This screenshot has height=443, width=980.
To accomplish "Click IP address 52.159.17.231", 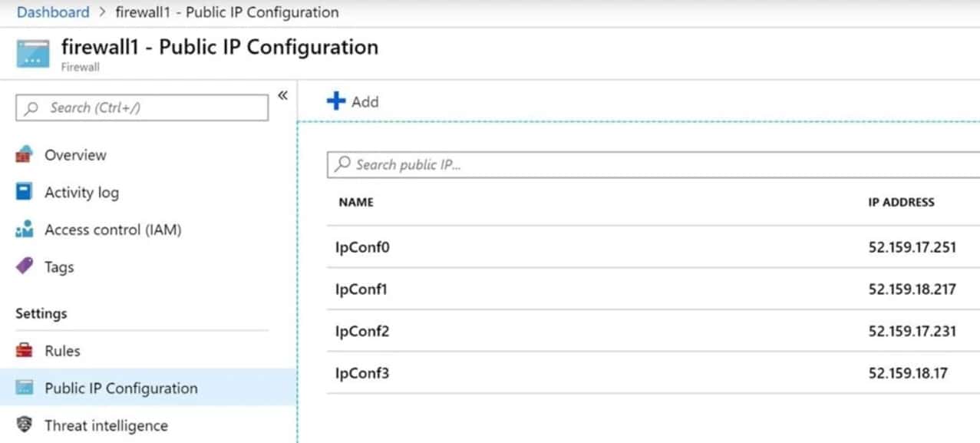I will tap(912, 332).
